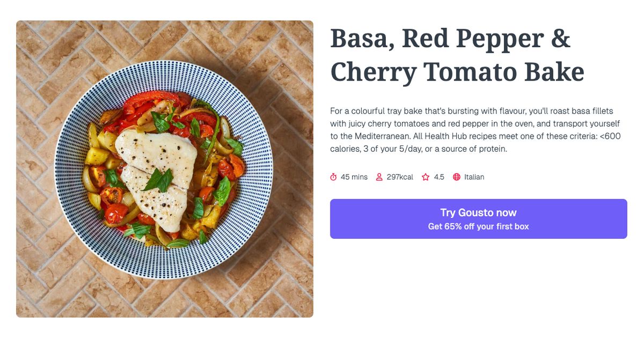The height and width of the screenshot is (338, 644).
Task: Click the red timer icon near 45 mins
Action: (333, 177)
